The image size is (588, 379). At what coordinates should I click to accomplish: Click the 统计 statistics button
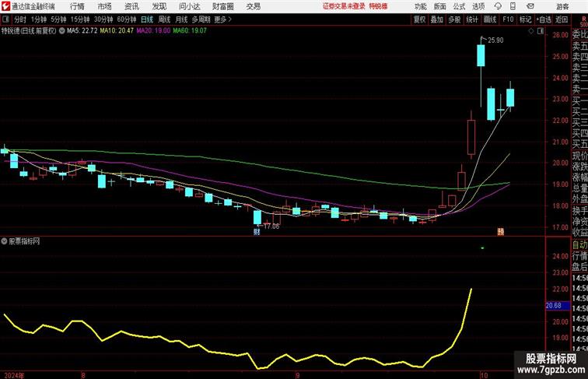pyautogui.click(x=472, y=19)
